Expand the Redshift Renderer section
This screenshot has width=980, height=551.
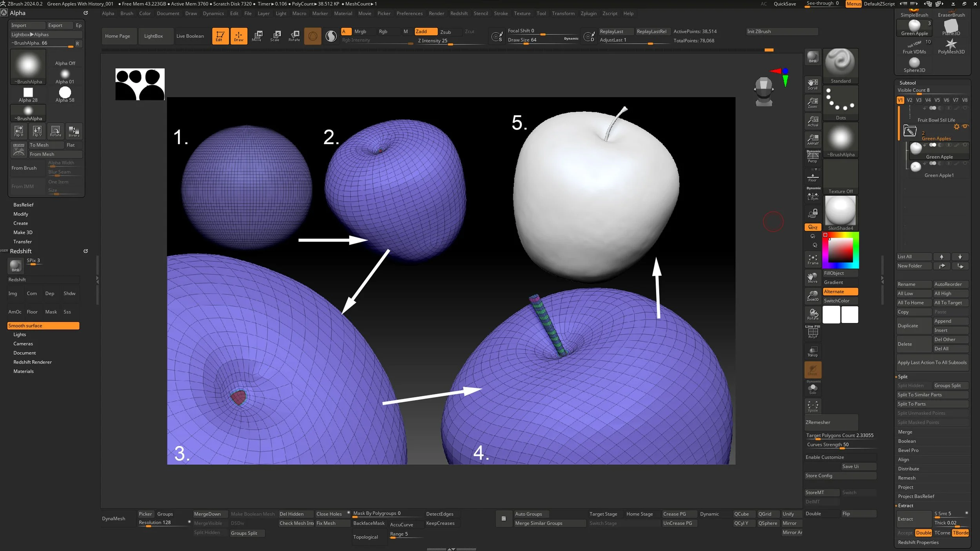(33, 362)
